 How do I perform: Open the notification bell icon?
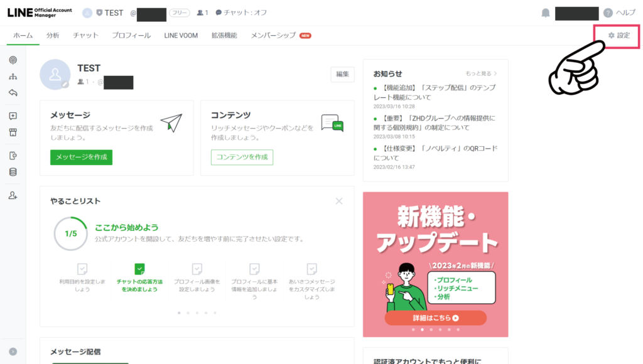pyautogui.click(x=545, y=13)
